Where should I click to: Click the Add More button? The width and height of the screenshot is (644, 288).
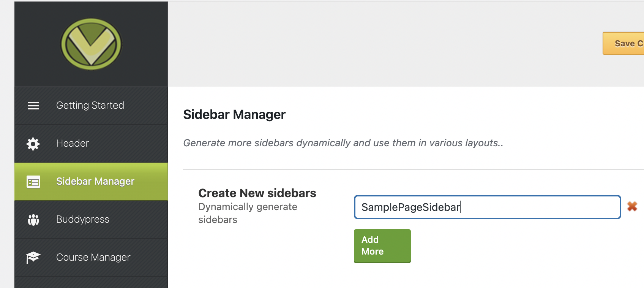click(382, 246)
